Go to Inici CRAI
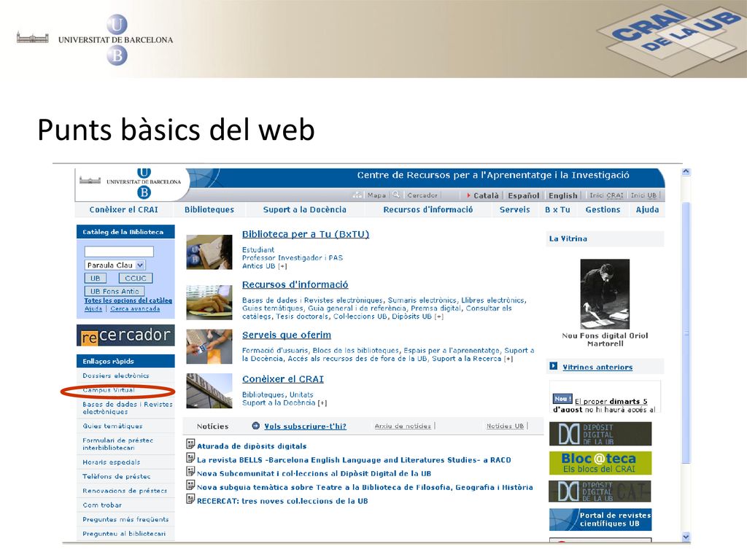This screenshot has width=747, height=560. coord(606,195)
